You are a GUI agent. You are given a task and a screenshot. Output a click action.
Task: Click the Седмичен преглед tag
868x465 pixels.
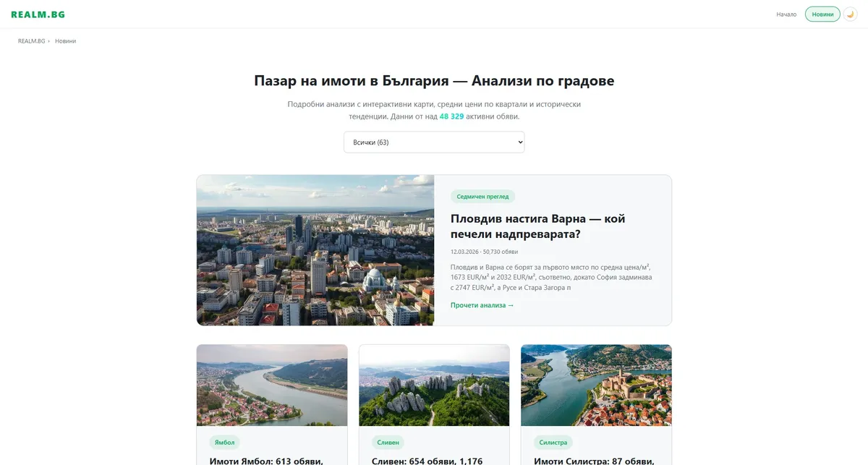482,196
